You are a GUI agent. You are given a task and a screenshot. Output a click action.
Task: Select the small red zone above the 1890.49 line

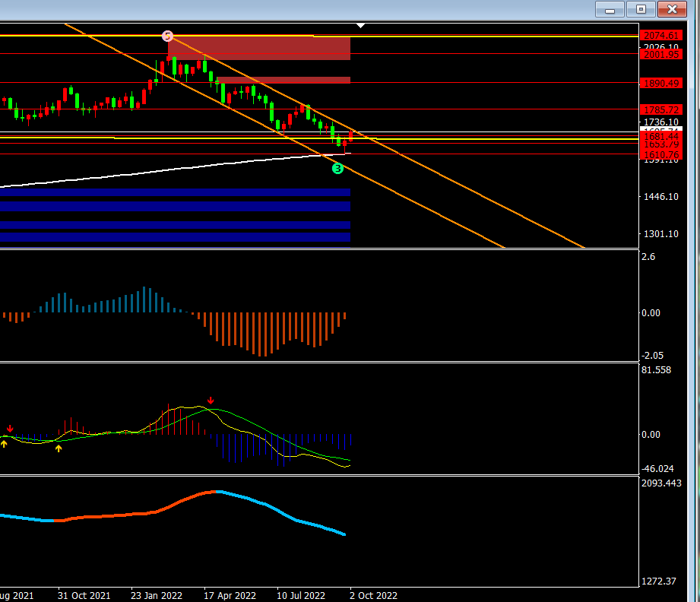[284, 80]
